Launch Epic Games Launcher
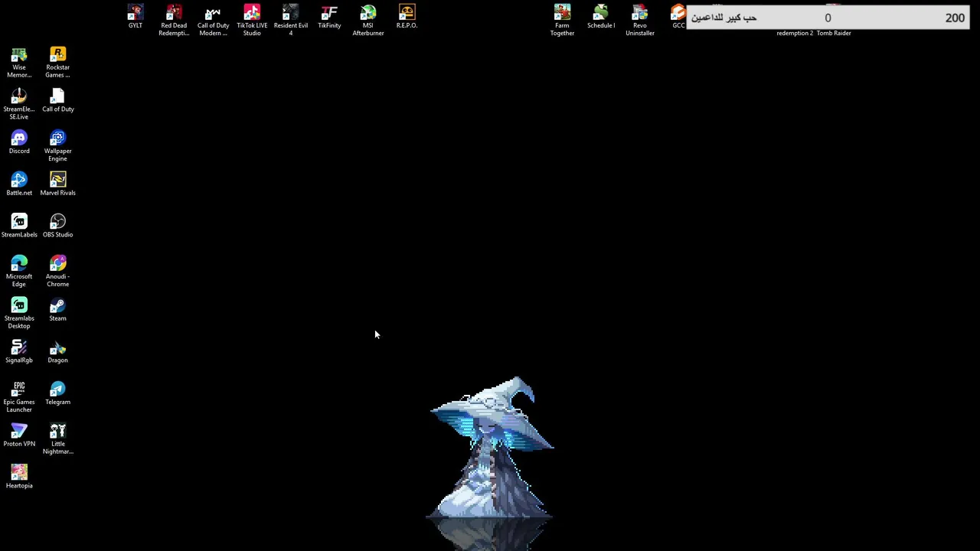 pyautogui.click(x=19, y=397)
